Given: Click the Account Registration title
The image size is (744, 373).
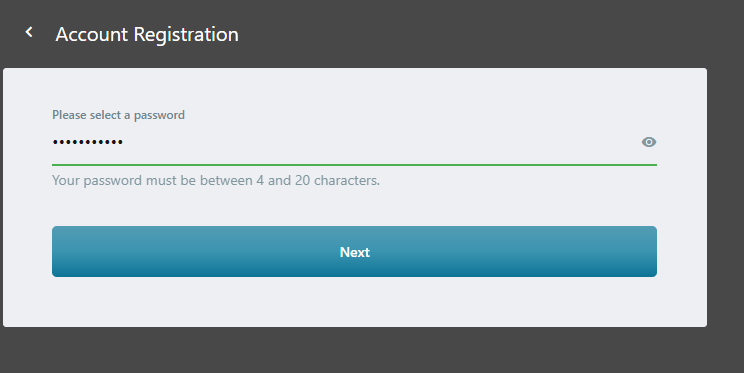Looking at the screenshot, I should click(147, 34).
